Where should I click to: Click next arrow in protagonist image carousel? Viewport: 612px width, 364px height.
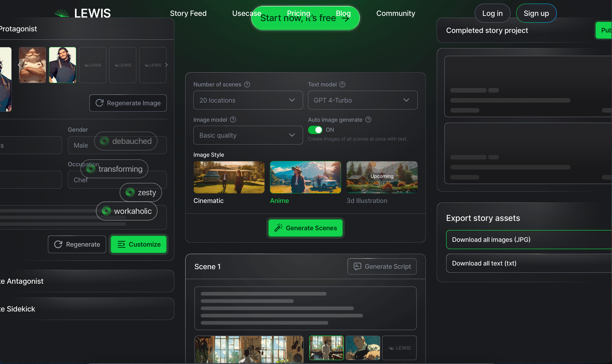click(x=166, y=65)
